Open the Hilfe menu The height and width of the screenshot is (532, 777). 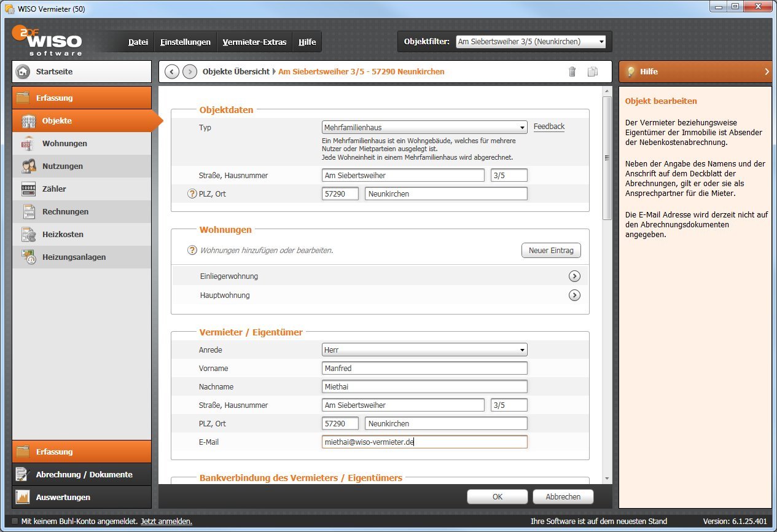(x=307, y=42)
